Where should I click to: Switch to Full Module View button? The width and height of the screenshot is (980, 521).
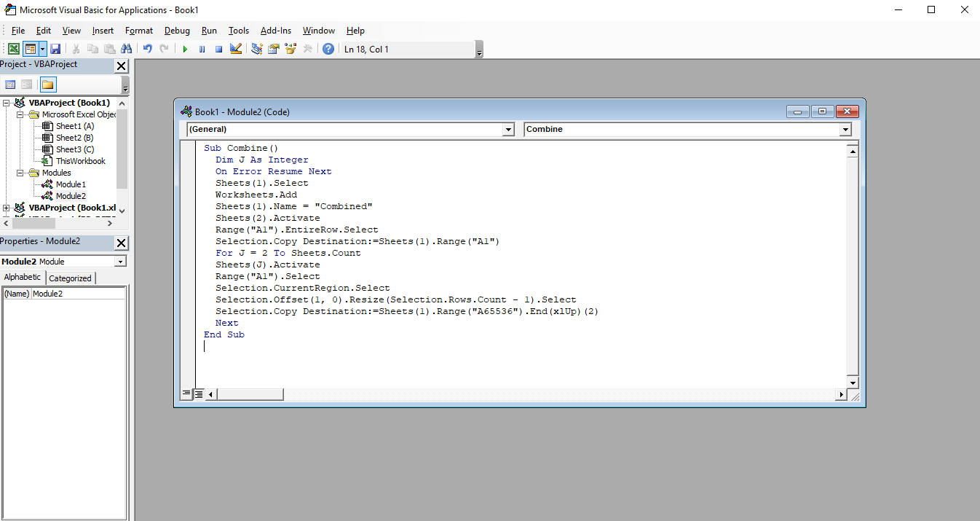(199, 394)
